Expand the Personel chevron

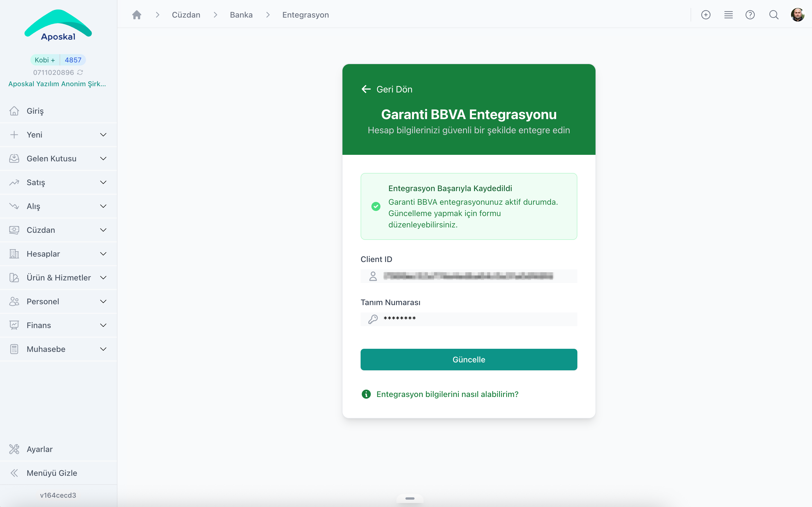103,301
